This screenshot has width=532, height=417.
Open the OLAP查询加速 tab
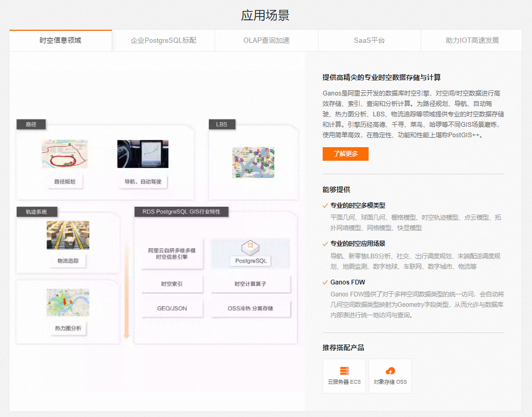pyautogui.click(x=266, y=40)
